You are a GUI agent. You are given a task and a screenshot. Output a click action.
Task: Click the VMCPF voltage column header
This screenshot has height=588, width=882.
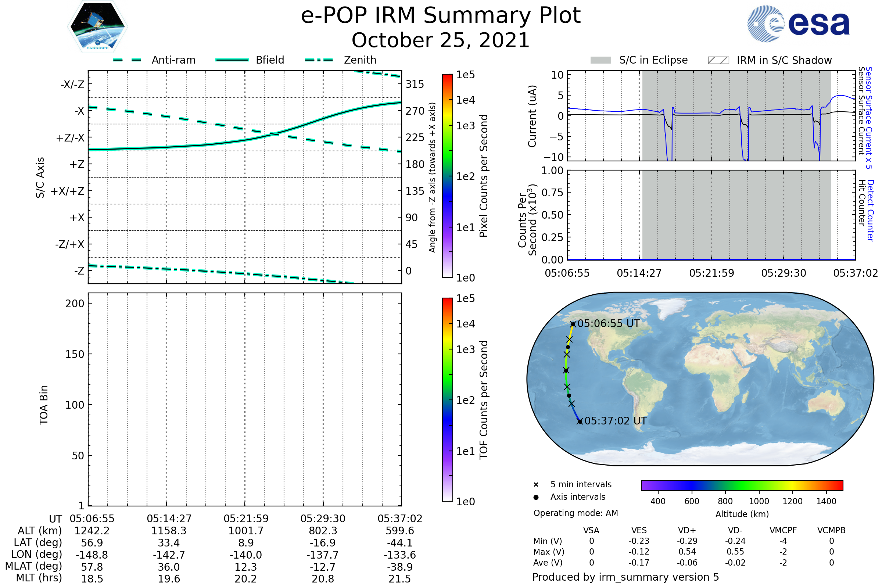(x=783, y=530)
